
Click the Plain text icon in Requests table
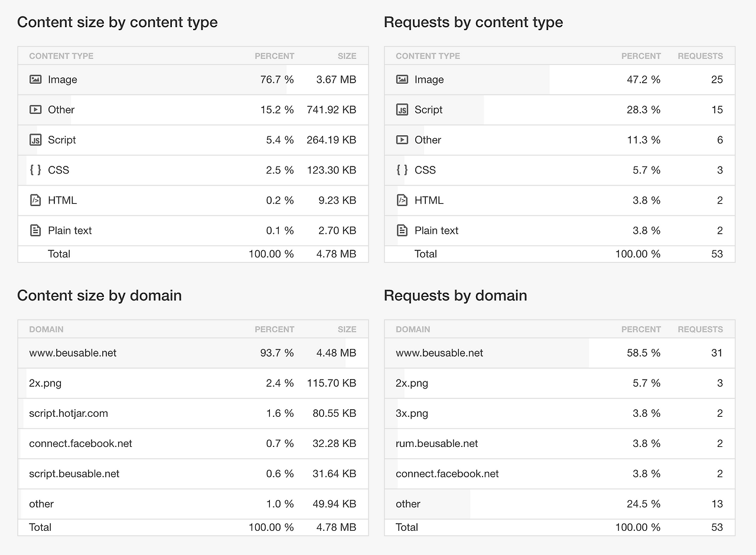402,230
